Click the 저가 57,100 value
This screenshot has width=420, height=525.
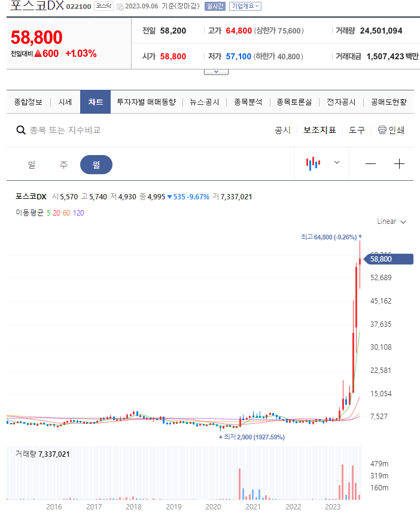(x=238, y=57)
